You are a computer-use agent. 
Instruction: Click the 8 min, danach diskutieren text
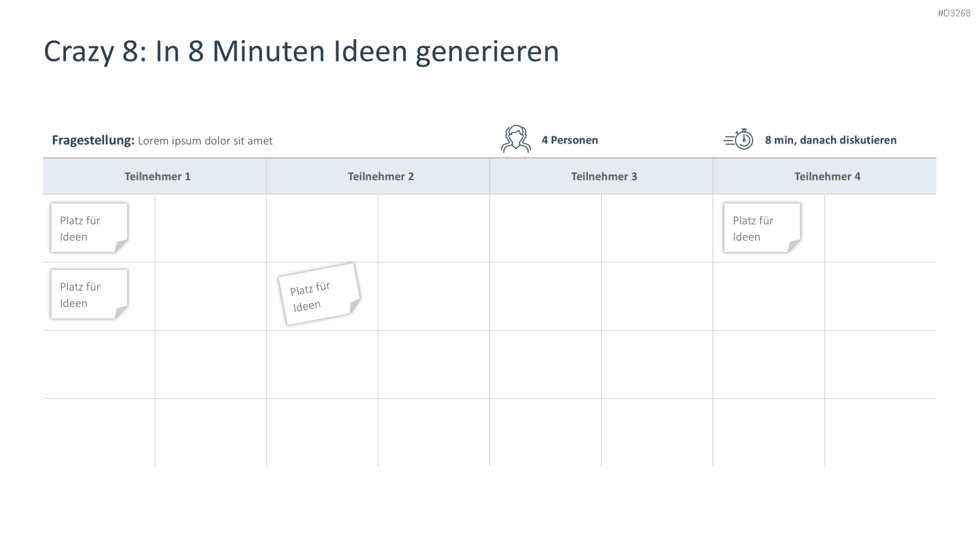tap(830, 140)
